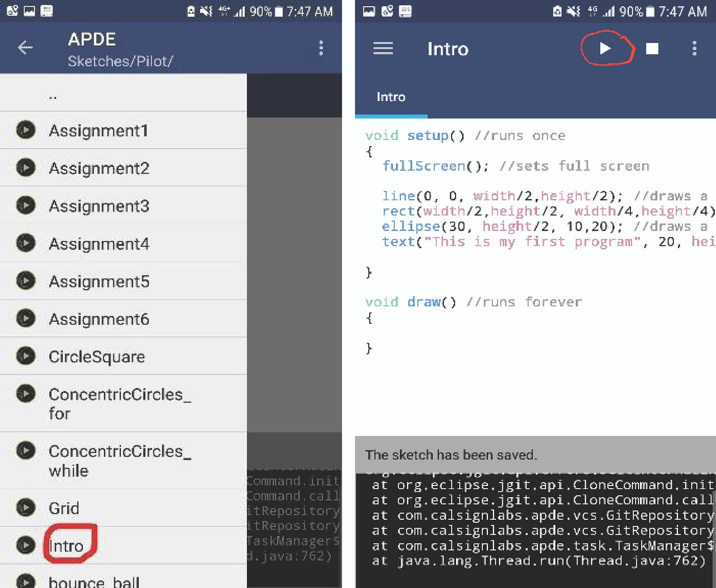This screenshot has width=716, height=588.
Task: Tap the mute icon in right status bar
Action: (574, 11)
